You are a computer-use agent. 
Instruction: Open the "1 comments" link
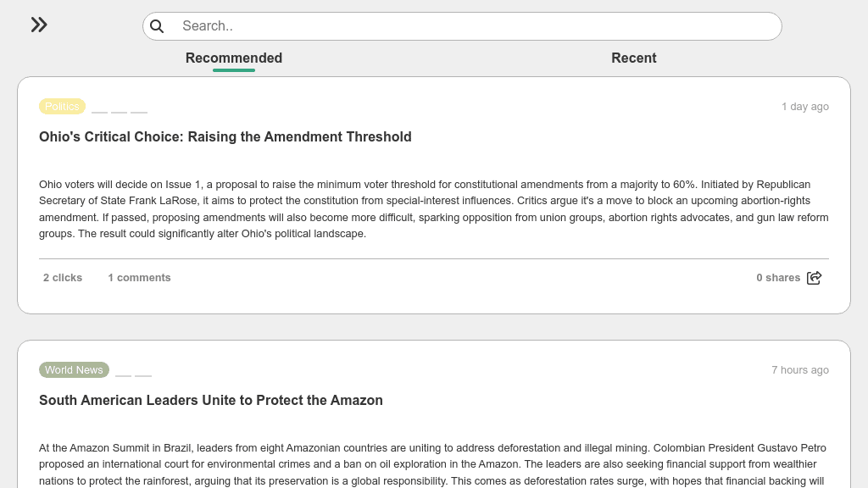point(139,278)
